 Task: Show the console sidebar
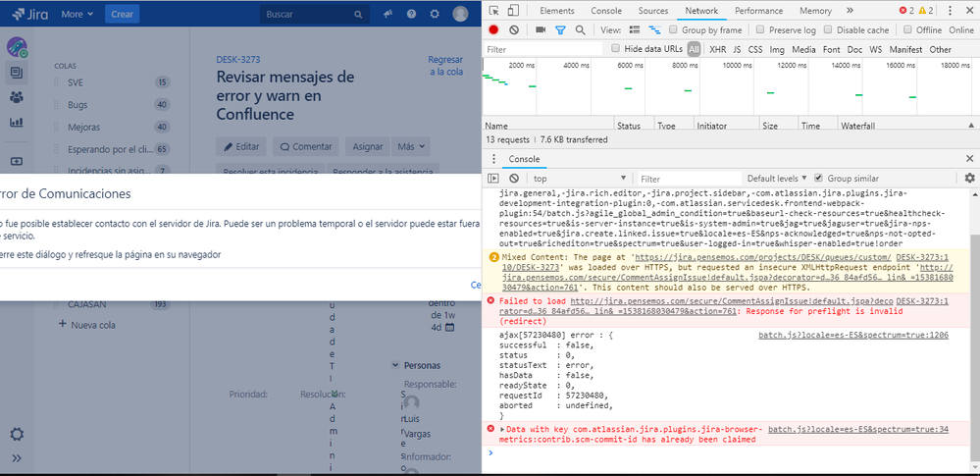coord(493,179)
